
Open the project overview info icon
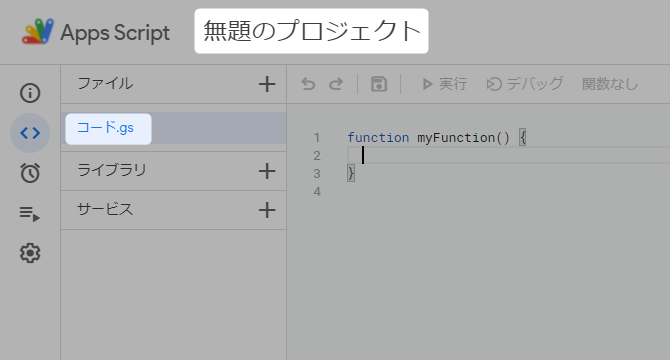point(30,93)
